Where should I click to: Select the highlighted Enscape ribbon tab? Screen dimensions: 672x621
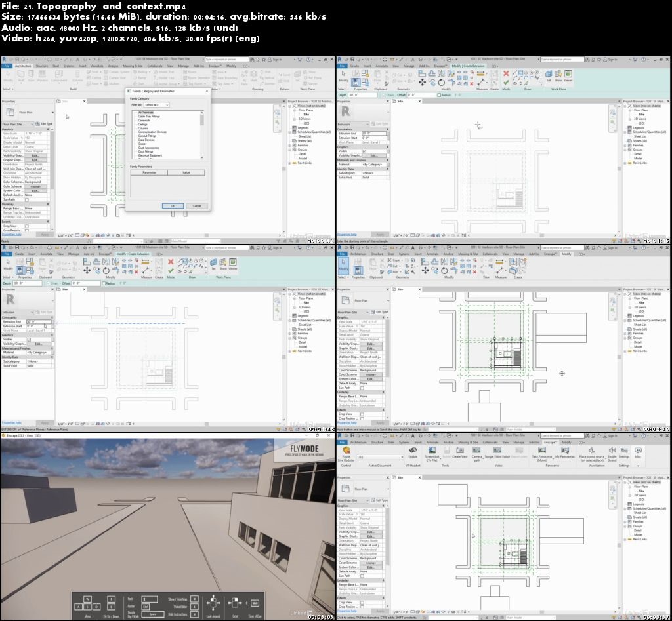551,442
